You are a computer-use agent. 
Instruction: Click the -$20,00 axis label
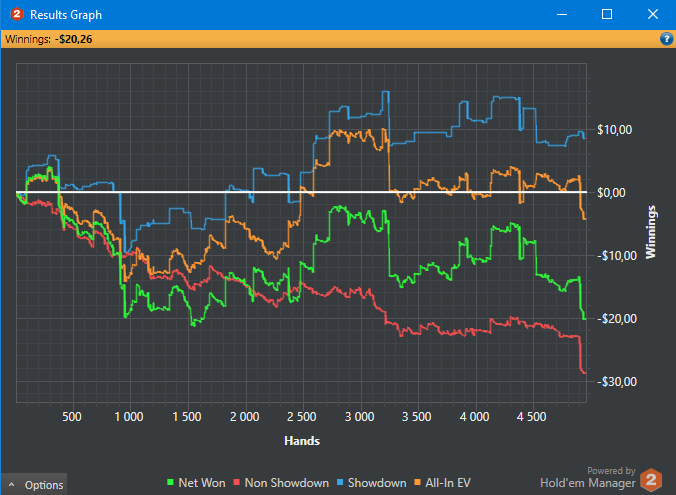click(617, 319)
